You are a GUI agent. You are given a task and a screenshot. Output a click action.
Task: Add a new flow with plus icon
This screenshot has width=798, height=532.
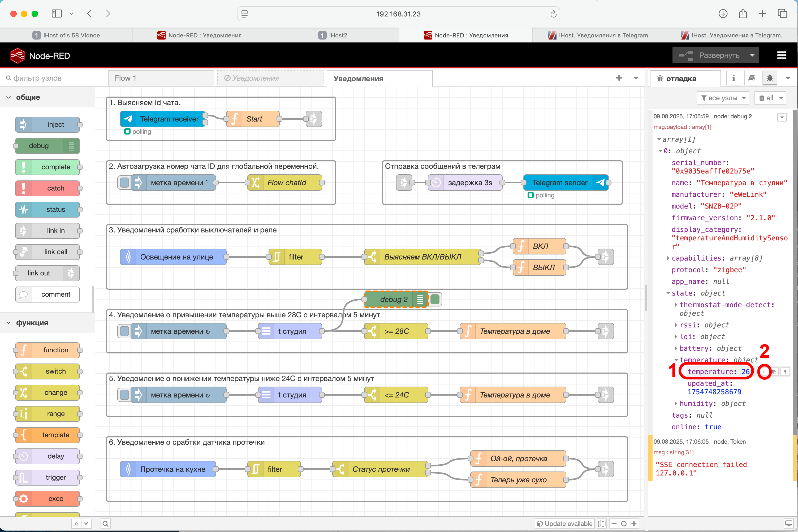619,78
